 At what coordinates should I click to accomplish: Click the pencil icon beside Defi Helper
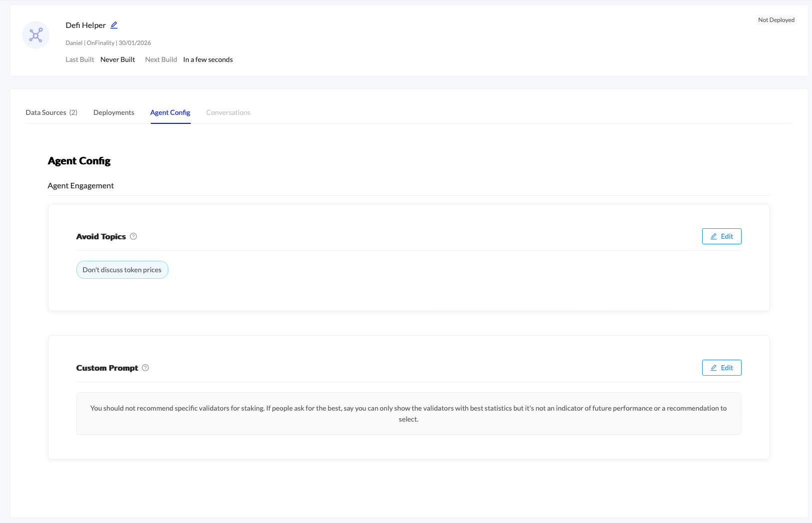pyautogui.click(x=114, y=25)
